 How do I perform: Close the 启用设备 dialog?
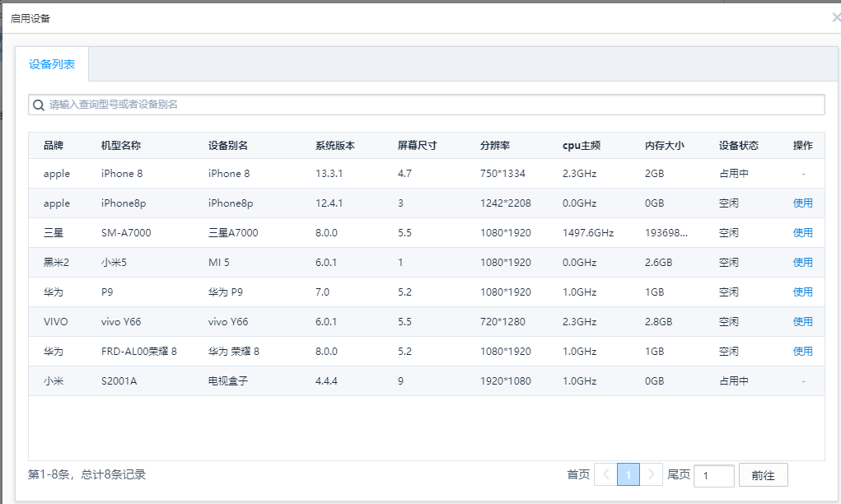coord(835,17)
